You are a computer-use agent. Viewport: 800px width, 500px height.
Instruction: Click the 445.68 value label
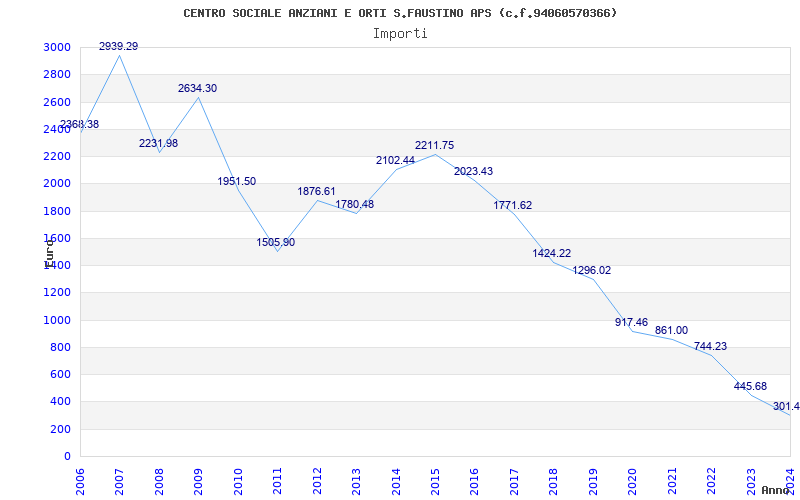tap(750, 387)
